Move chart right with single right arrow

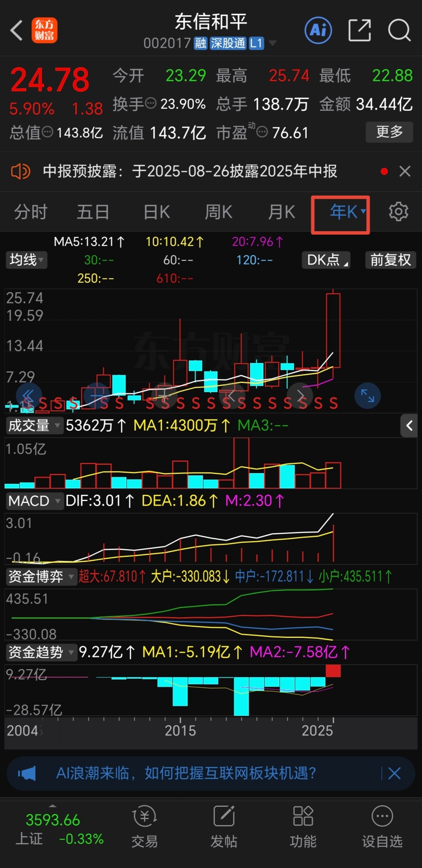point(300,396)
